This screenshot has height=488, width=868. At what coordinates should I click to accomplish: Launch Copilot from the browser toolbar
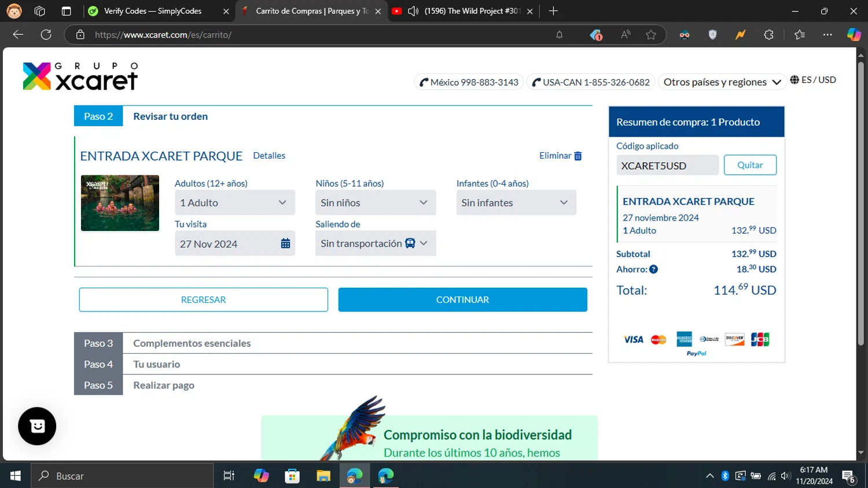click(854, 35)
